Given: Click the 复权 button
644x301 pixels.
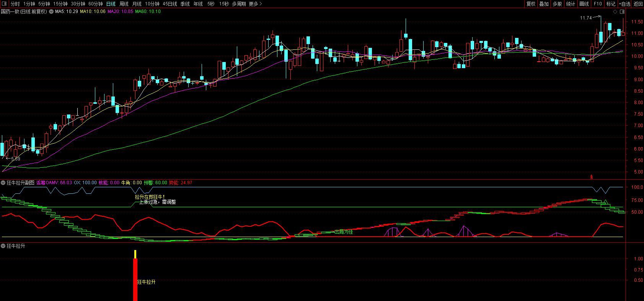Looking at the screenshot, I should tap(531, 4).
